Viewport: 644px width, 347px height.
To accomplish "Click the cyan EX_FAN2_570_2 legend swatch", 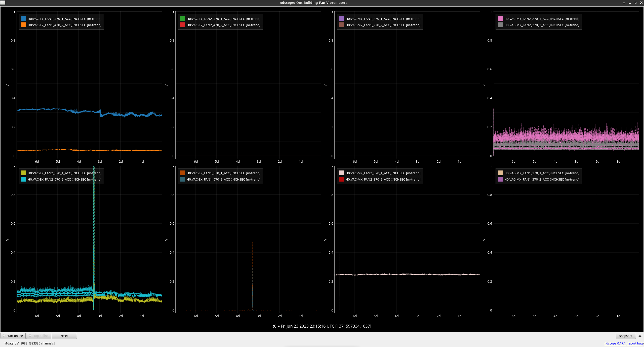I will click(x=24, y=179).
